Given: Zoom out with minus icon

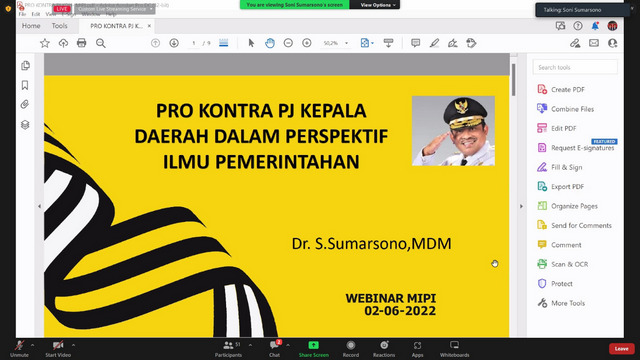Looking at the screenshot, I should click(x=288, y=43).
